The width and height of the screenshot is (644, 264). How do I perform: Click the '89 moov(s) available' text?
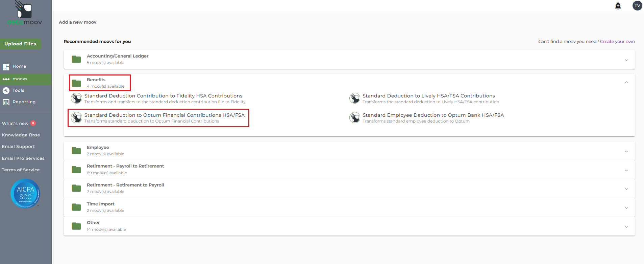[x=107, y=173]
